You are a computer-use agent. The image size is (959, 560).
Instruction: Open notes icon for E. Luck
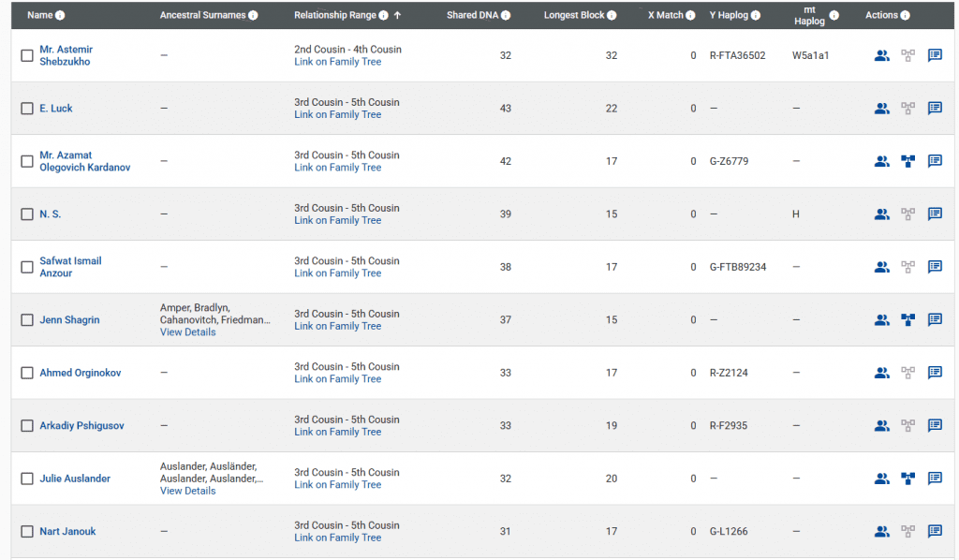935,109
